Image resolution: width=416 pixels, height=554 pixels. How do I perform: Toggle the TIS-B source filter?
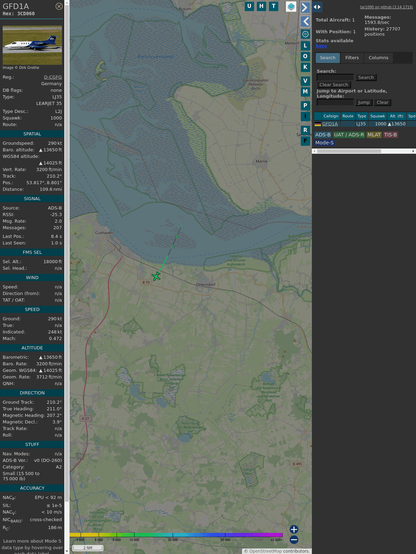(x=390, y=135)
